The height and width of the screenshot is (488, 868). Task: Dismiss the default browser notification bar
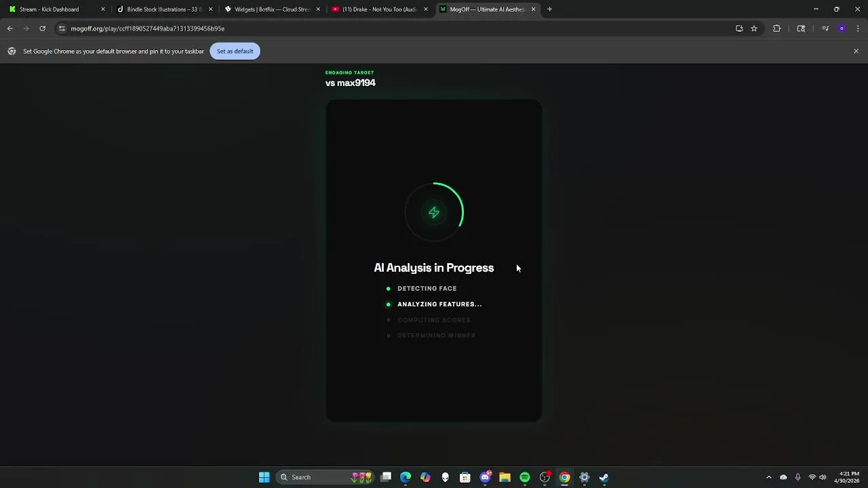(x=856, y=51)
